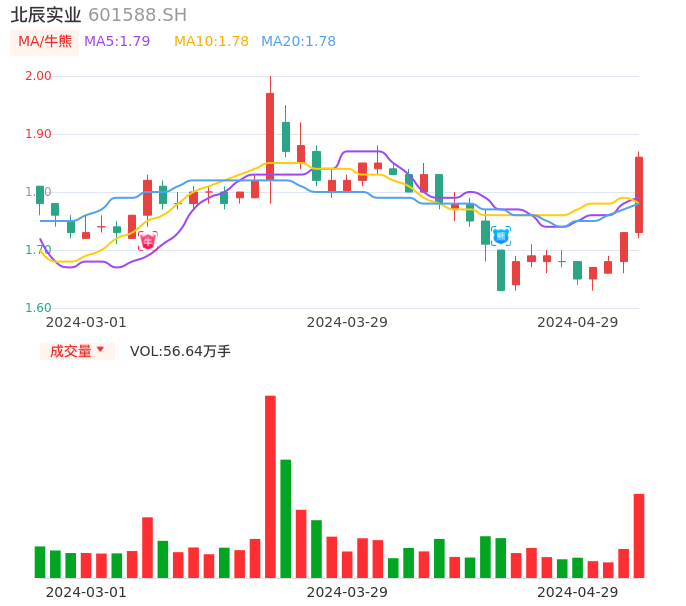Toggle the MA/牛熊 indicator button

pyautogui.click(x=45, y=41)
